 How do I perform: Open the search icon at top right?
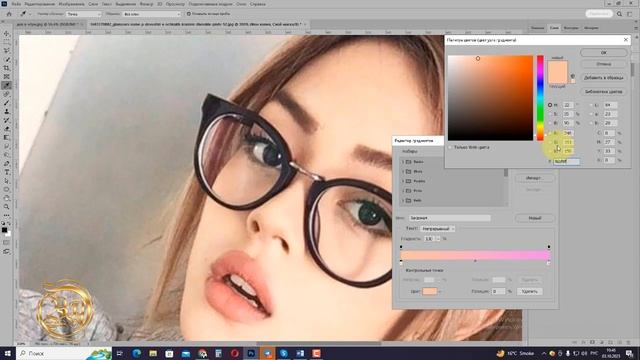point(619,14)
